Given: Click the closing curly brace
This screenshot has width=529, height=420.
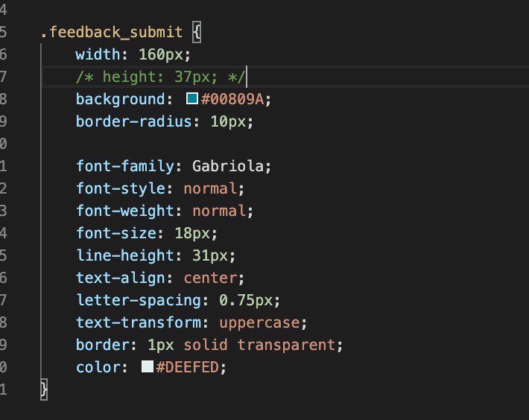Looking at the screenshot, I should coord(44,389).
